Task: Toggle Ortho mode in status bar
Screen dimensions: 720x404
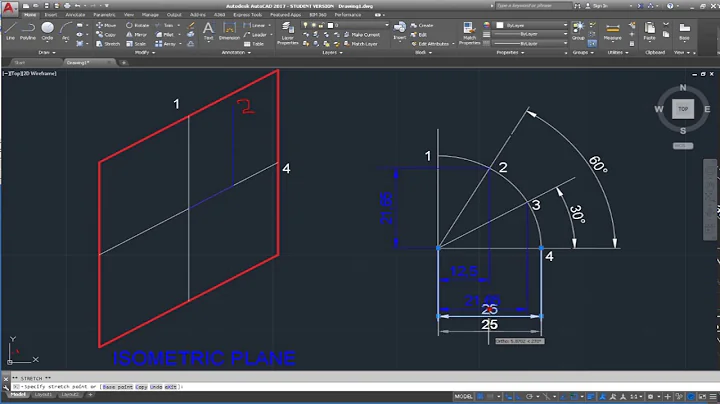Action: click(x=518, y=397)
